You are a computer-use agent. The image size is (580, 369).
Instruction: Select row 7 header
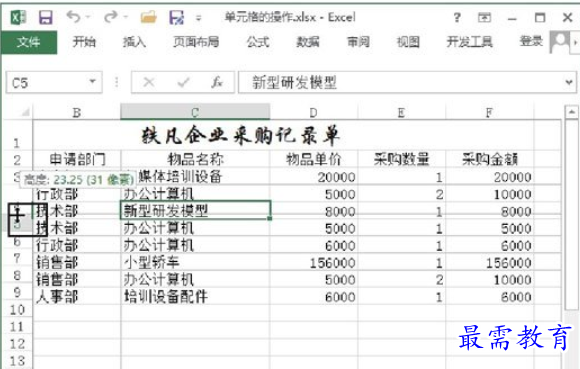[17, 258]
